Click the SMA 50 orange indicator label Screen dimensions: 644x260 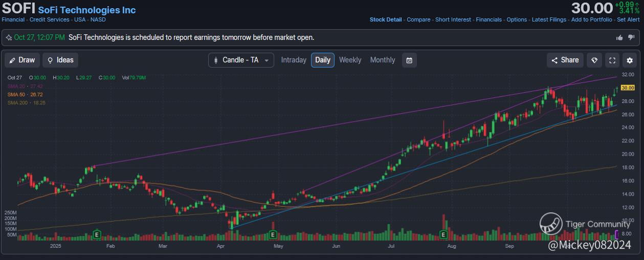(25, 95)
